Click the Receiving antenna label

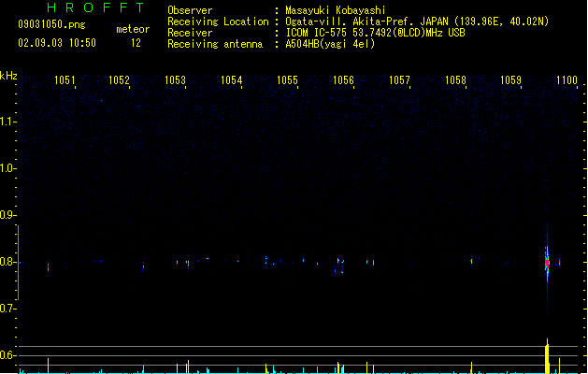[x=215, y=44]
